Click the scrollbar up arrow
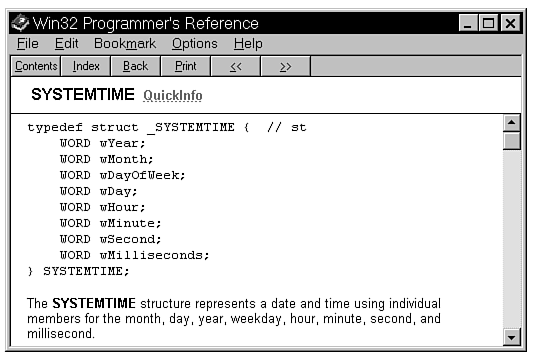The height and width of the screenshot is (360, 534). [512, 123]
